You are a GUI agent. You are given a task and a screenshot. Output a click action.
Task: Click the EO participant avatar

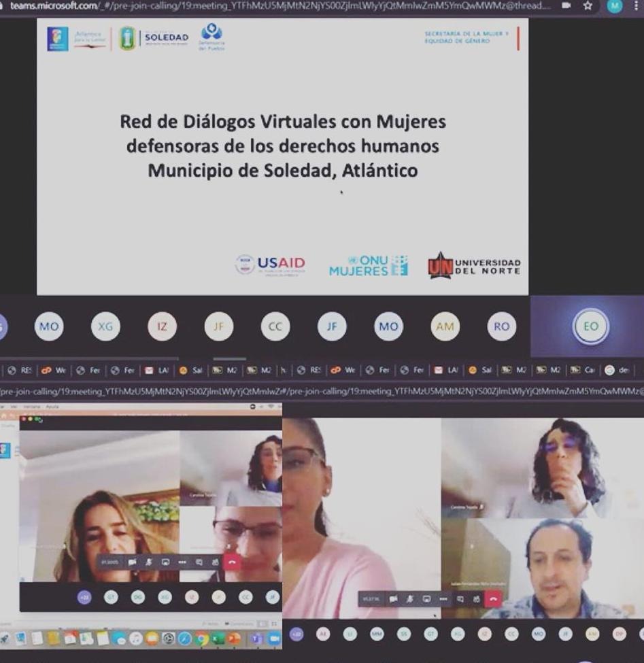590,326
